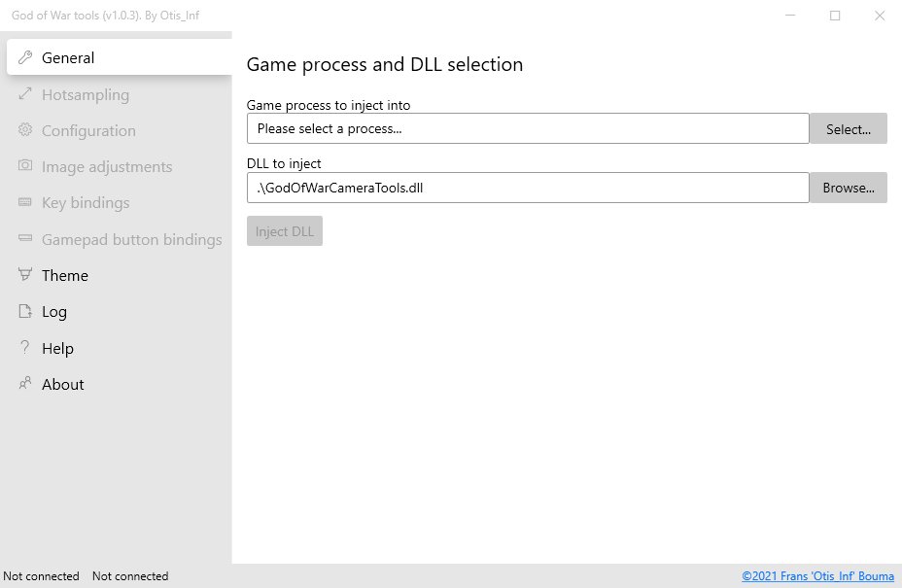The width and height of the screenshot is (902, 588).
Task: Click the Game process and DLL selection heading
Action: click(x=384, y=64)
